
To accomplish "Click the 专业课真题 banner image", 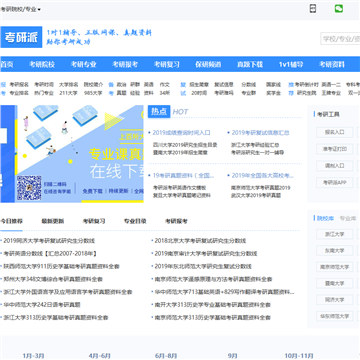I will pos(72,154).
